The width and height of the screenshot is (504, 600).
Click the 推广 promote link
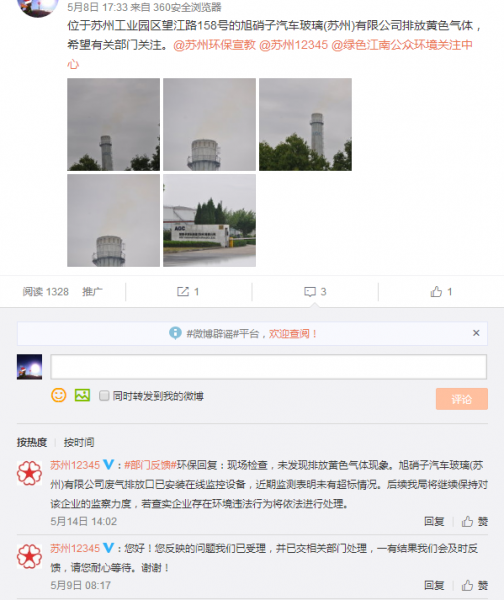(x=92, y=292)
